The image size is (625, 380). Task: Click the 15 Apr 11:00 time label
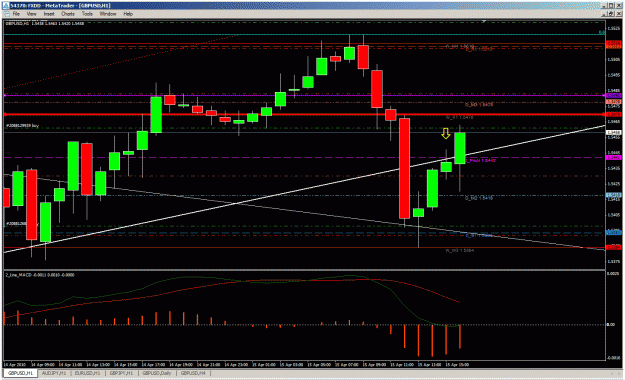point(402,364)
